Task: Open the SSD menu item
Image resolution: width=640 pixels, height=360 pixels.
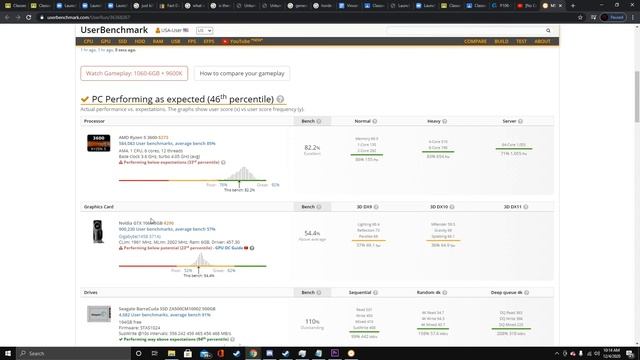Action: click(123, 42)
